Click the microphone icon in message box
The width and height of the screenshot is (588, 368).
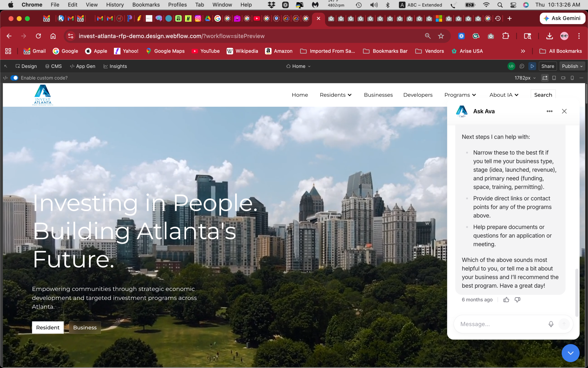point(551,324)
